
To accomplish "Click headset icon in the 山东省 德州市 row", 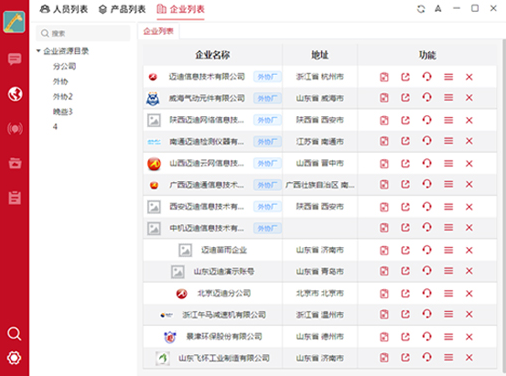I will tap(427, 337).
